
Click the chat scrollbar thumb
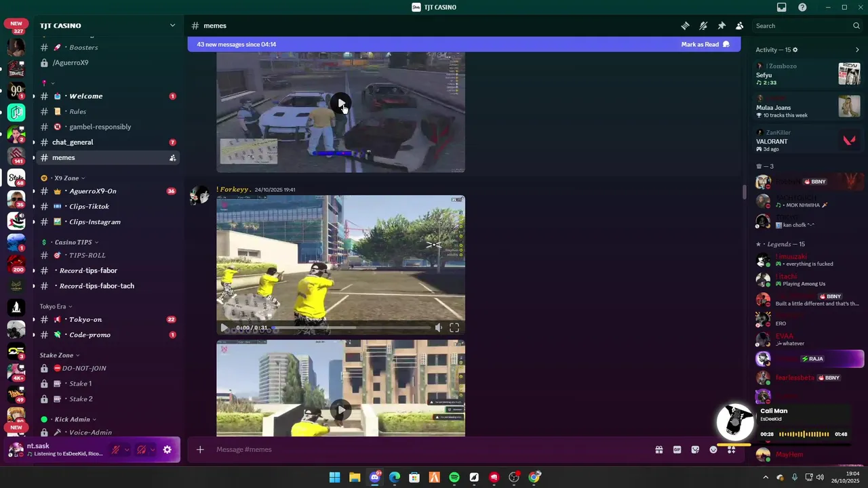coord(744,193)
